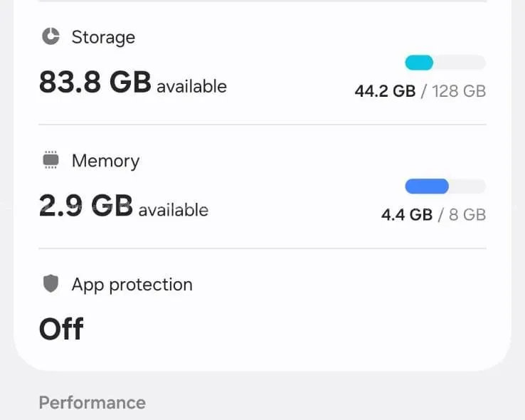Open the Storage label
The width and height of the screenshot is (525, 420).
[103, 37]
